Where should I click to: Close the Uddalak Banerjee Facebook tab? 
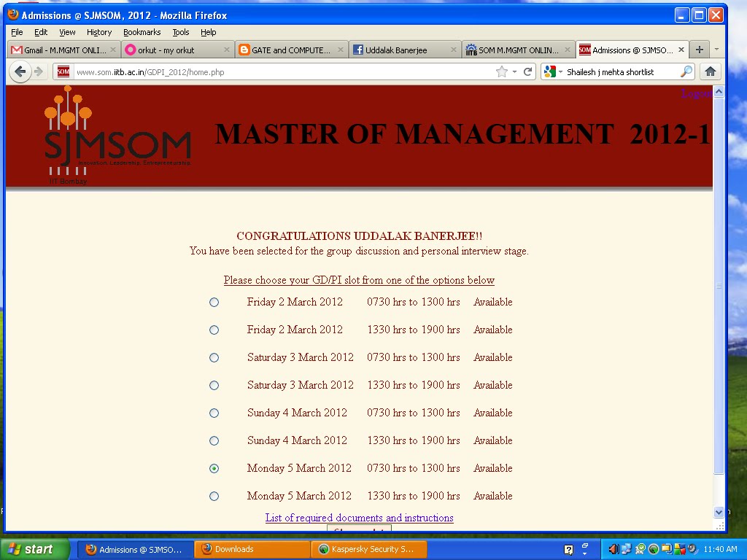pos(454,50)
